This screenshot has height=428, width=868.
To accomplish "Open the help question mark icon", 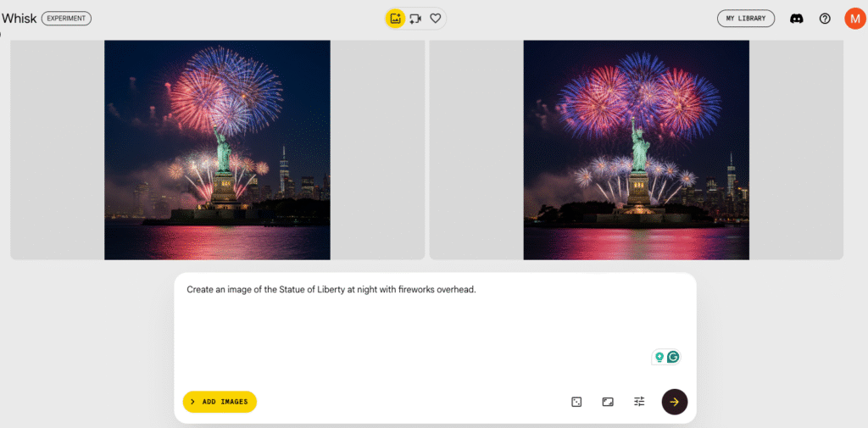I will click(825, 19).
